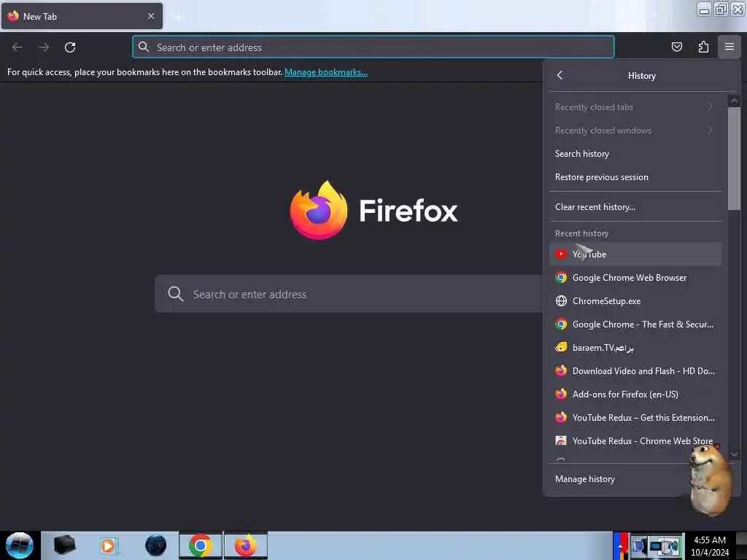The width and height of the screenshot is (747, 560).
Task: Open media player from the taskbar
Action: 109,545
